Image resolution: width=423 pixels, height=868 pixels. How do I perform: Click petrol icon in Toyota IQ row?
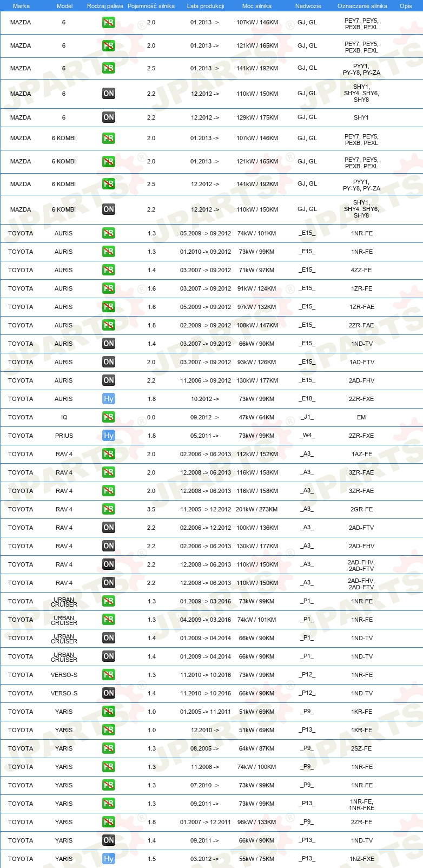[x=109, y=417]
